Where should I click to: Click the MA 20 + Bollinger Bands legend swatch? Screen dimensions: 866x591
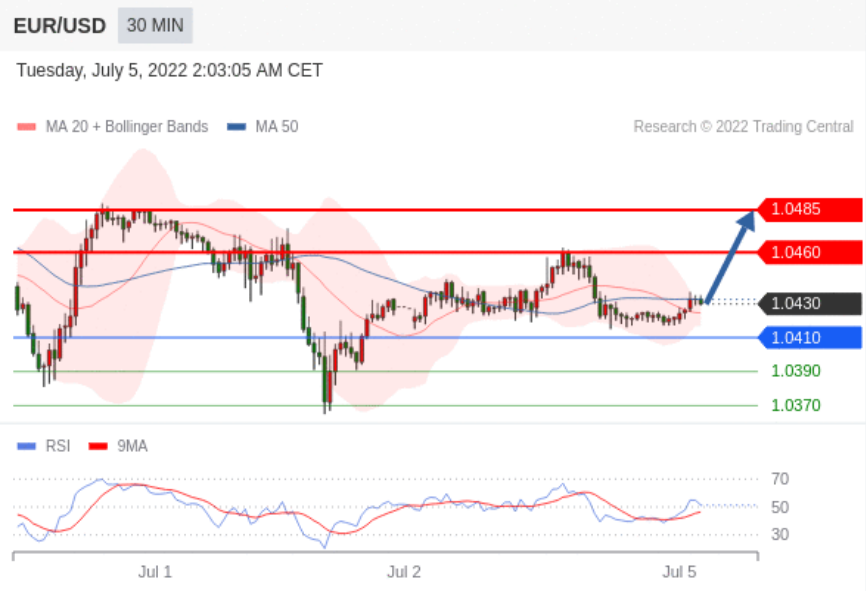coord(27,127)
